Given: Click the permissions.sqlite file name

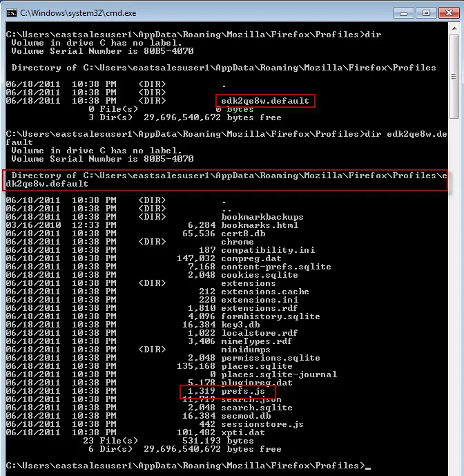Looking at the screenshot, I should coord(271,358).
